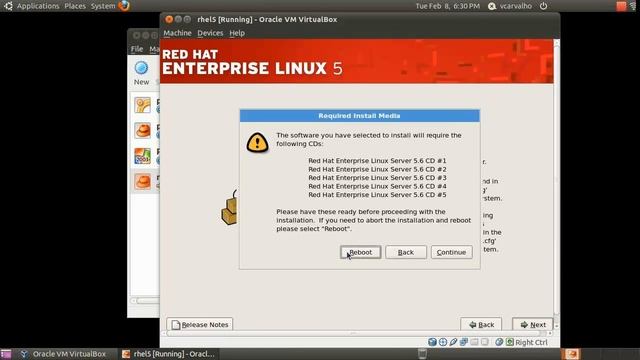The height and width of the screenshot is (360, 640).
Task: Open the Applications menu in the top panel
Action: coord(38,6)
